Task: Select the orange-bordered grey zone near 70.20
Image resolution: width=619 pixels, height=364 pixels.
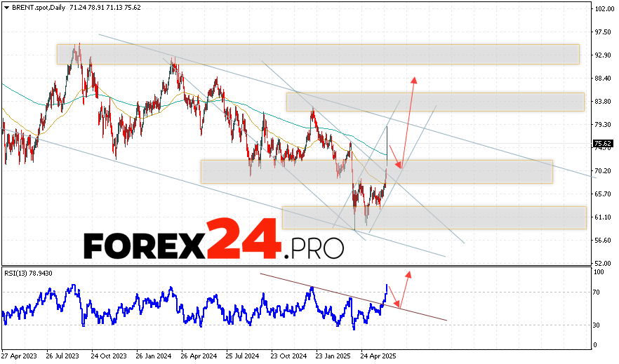Action: [x=376, y=172]
